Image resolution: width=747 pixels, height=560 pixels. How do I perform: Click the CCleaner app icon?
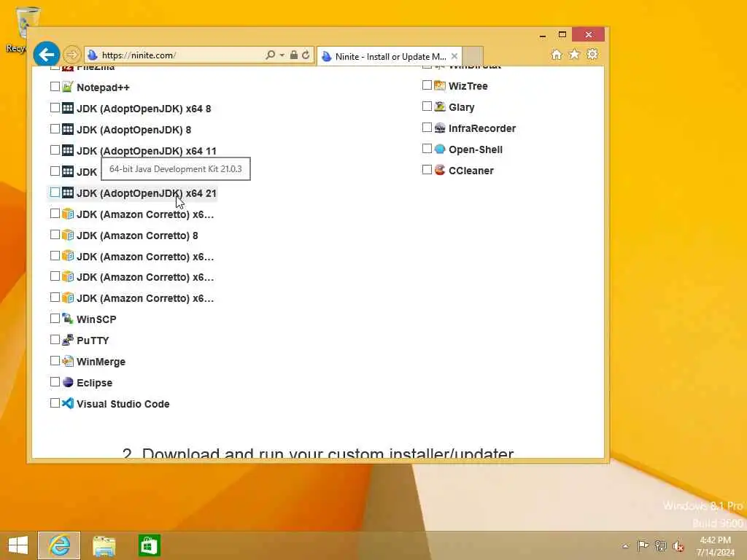[440, 170]
